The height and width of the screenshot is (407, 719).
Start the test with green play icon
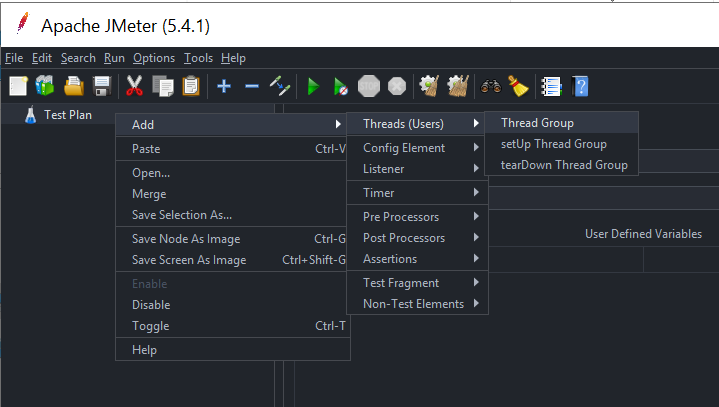click(313, 86)
